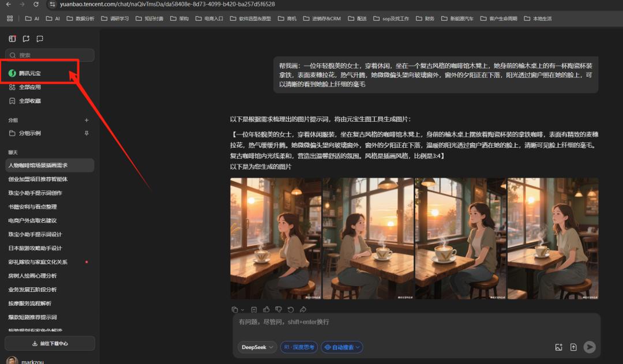
Task: Toggle the pin on 分组示例
Action: pos(87,133)
